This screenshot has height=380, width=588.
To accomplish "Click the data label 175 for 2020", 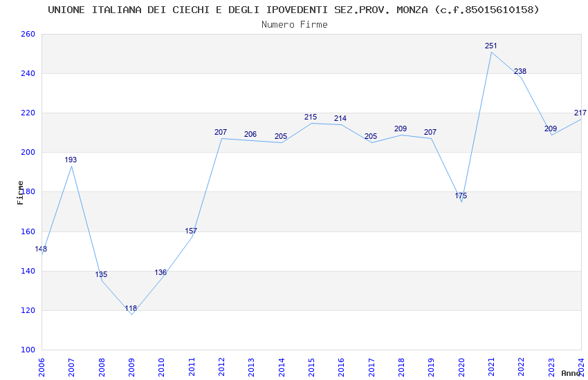I will tap(461, 196).
